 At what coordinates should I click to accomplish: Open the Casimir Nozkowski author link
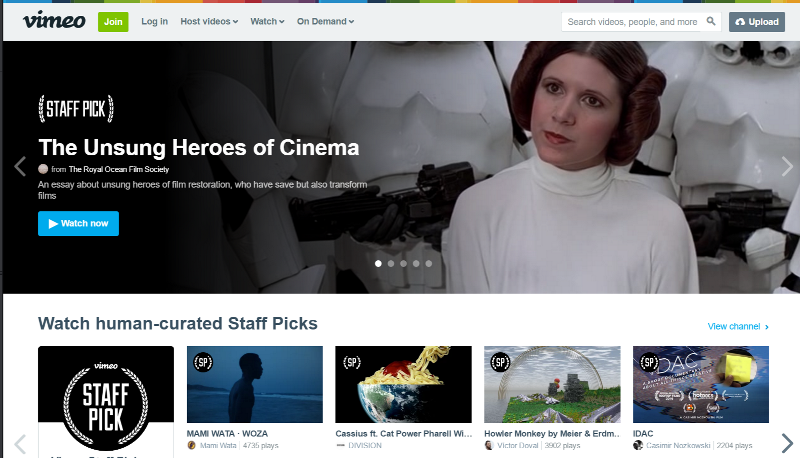(678, 445)
